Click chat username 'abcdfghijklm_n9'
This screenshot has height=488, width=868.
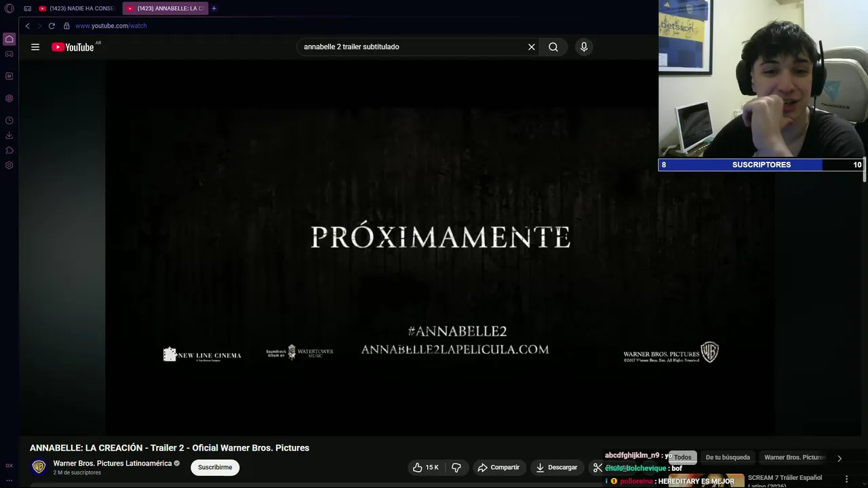[632, 455]
